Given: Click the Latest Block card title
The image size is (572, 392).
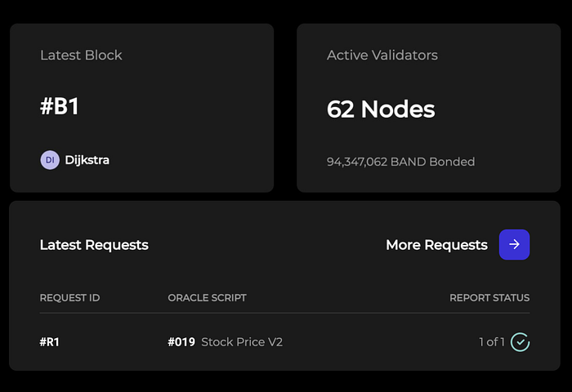Looking at the screenshot, I should coord(81,55).
